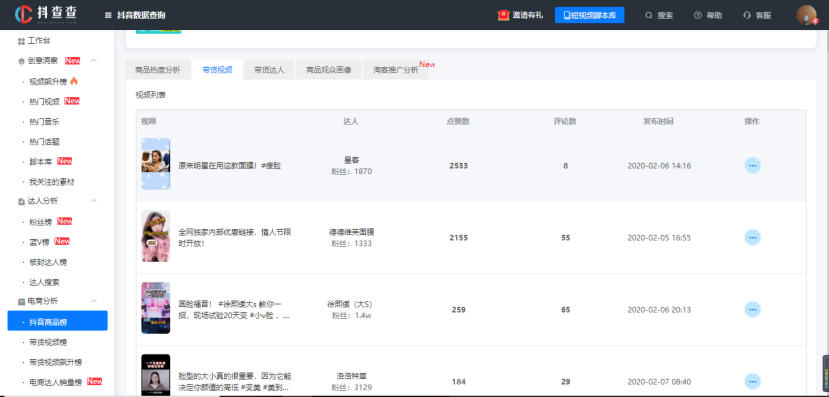The width and height of the screenshot is (829, 397).
Task: Click publish time 2020-02-05 16:55
Action: [659, 237]
